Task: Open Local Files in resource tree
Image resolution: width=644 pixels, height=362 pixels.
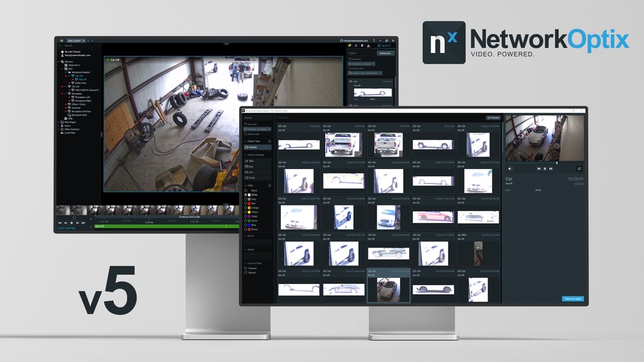Action: tap(67, 133)
